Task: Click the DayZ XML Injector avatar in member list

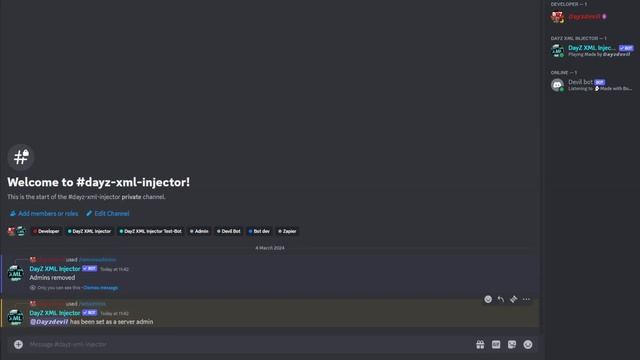Action: click(x=557, y=51)
